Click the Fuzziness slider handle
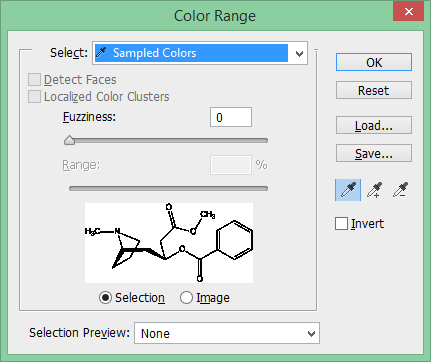The height and width of the screenshot is (362, 431). (69, 140)
